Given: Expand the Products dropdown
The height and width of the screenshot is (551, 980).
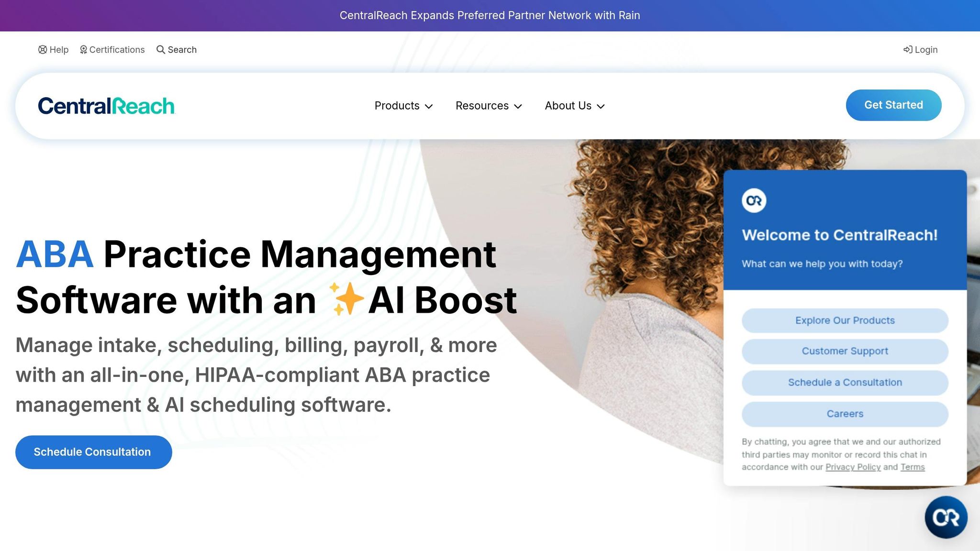Looking at the screenshot, I should click(429, 107).
